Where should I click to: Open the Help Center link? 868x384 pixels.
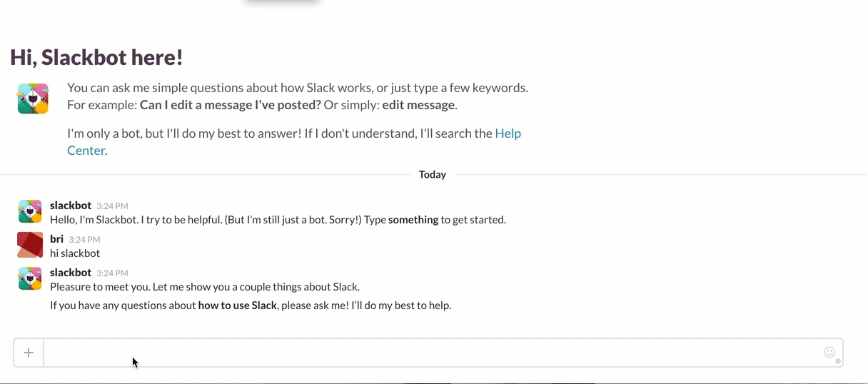point(508,133)
